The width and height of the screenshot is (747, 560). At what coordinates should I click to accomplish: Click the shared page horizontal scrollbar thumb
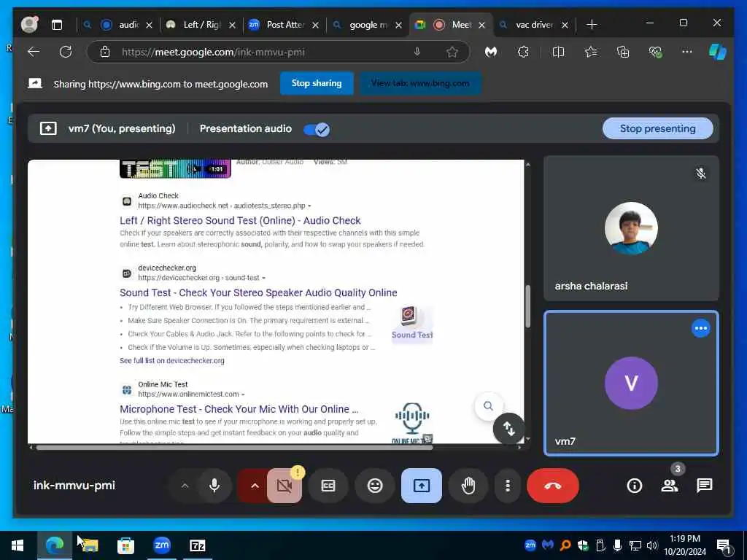[x=234, y=448]
